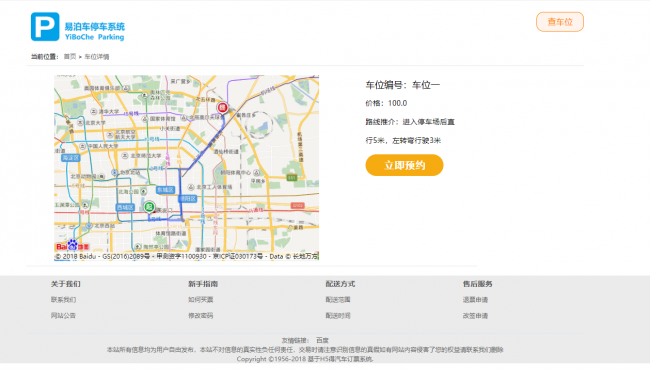Viewport: 650px width, 370px height.
Task: Click the red destination marker on map
Action: click(223, 108)
